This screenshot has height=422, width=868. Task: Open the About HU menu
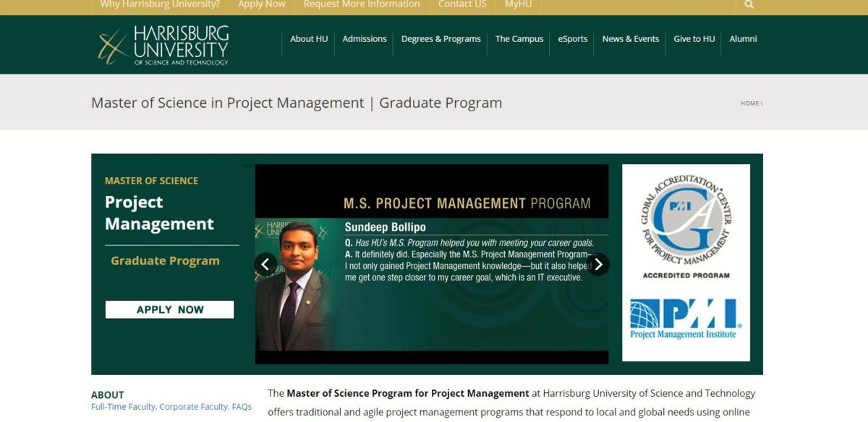coord(309,39)
